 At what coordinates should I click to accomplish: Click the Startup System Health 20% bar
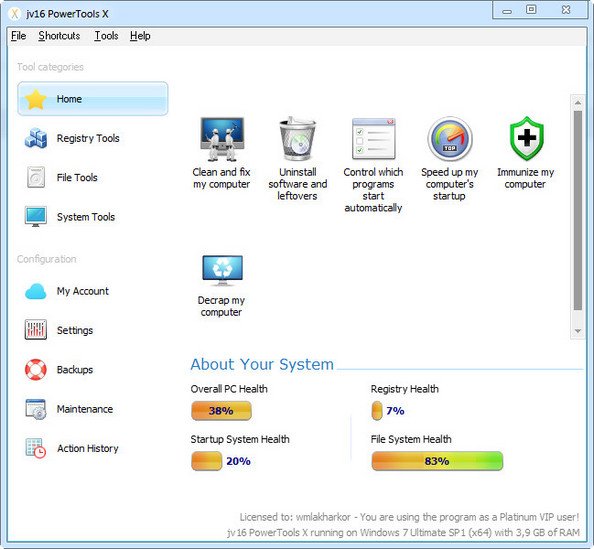(206, 461)
